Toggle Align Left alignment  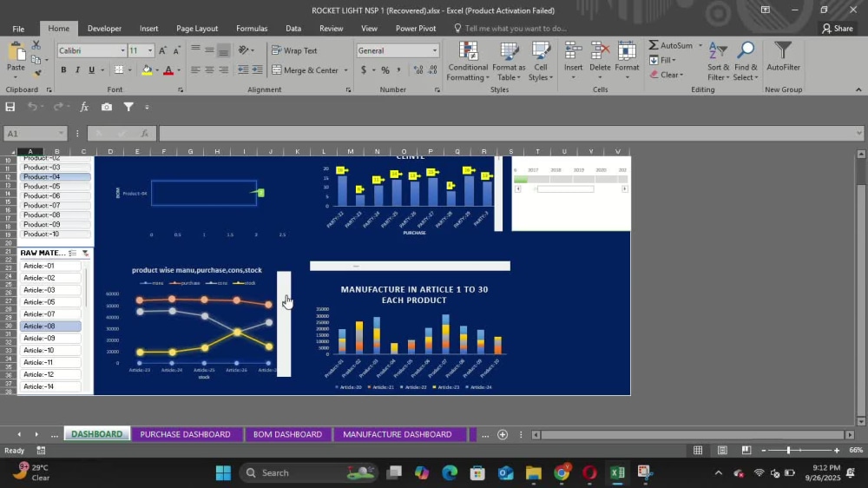(195, 69)
